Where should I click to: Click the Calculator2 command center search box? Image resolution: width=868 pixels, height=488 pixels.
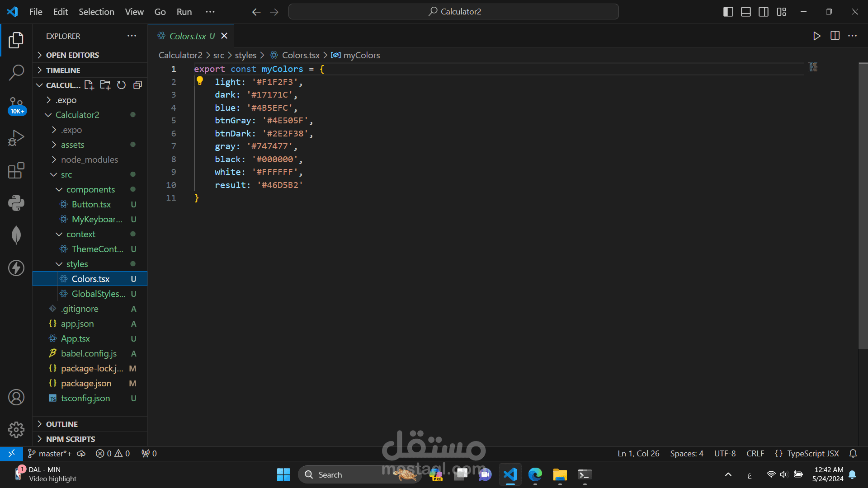click(x=453, y=12)
